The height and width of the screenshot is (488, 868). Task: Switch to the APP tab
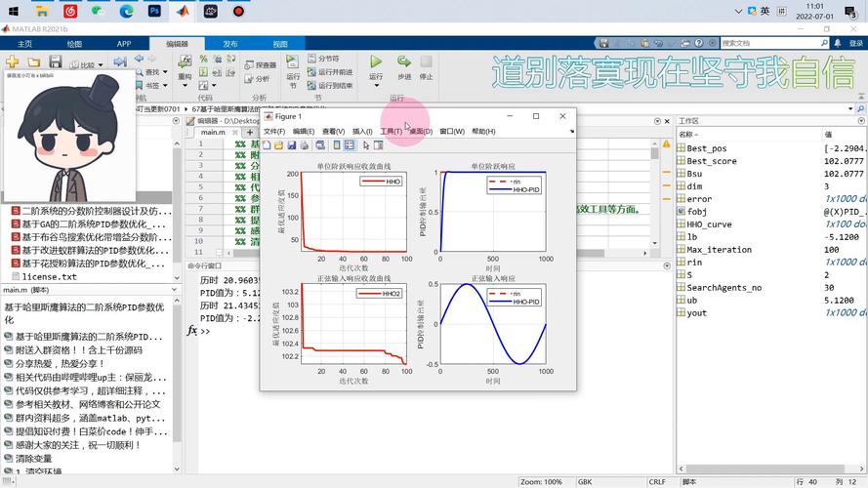[124, 44]
